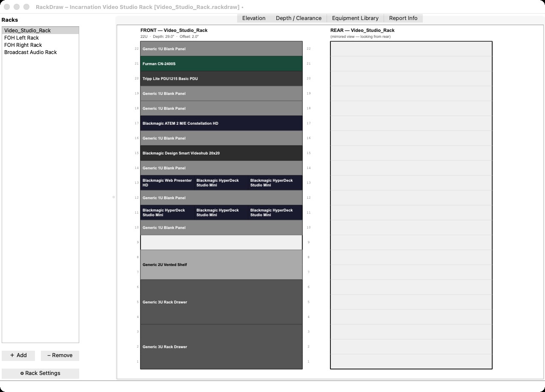The width and height of the screenshot is (545, 392).
Task: Click the '(mirrored view — looking from rear)' note
Action: click(360, 37)
